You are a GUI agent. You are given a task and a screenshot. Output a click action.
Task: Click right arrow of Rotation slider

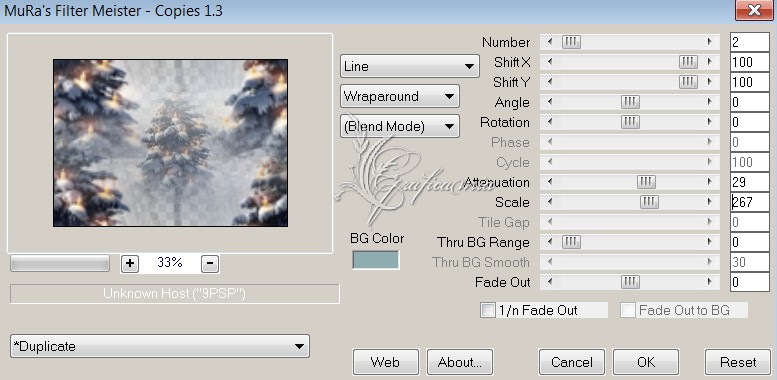coord(710,122)
